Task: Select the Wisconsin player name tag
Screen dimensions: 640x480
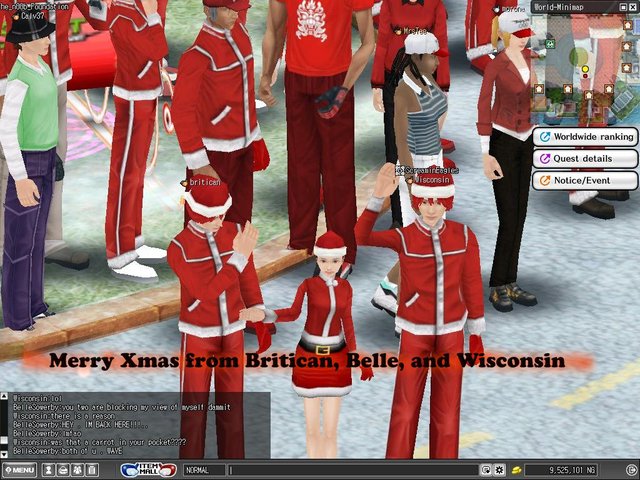Action: pos(428,180)
